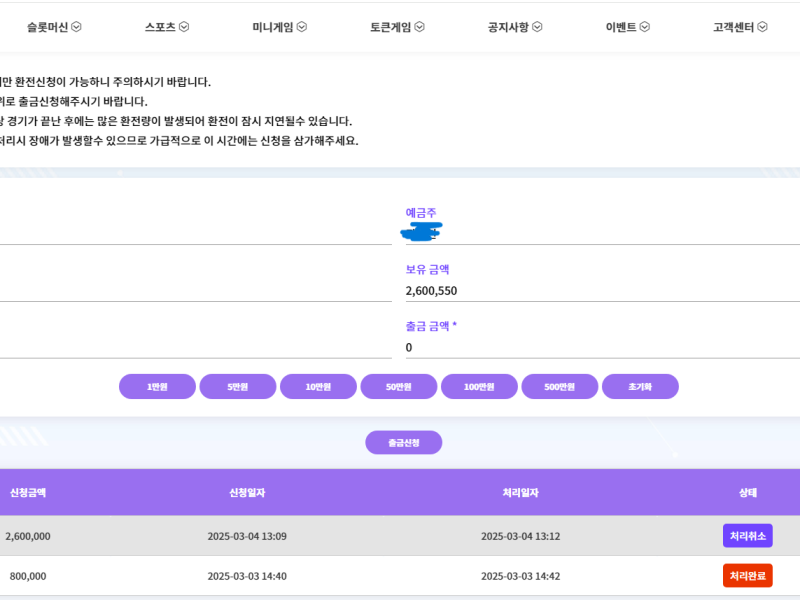This screenshot has width=800, height=600.
Task: Submit the 출금신청 withdrawal request
Action: 403,442
